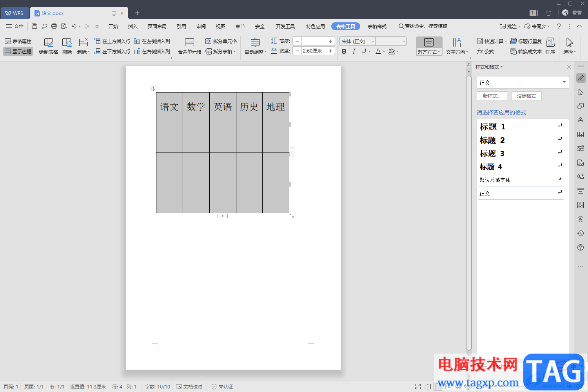
Task: Open the new tab plus button
Action: [x=137, y=13]
